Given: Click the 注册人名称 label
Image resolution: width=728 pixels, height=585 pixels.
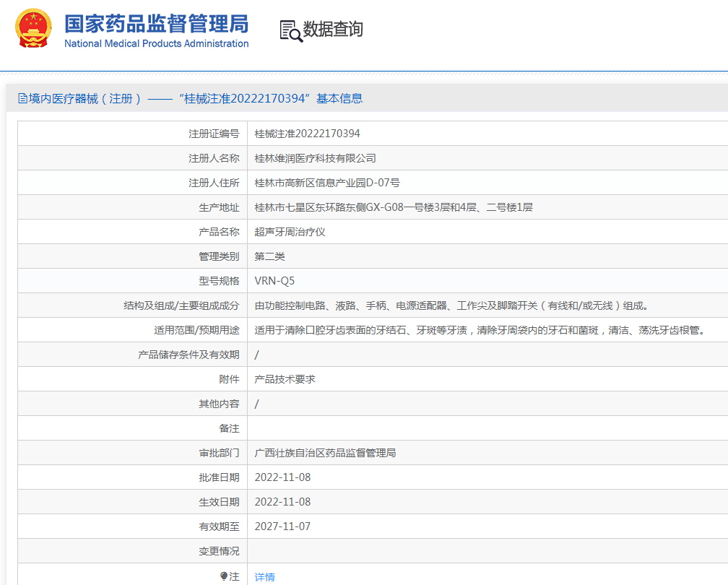Looking at the screenshot, I should (x=214, y=158).
